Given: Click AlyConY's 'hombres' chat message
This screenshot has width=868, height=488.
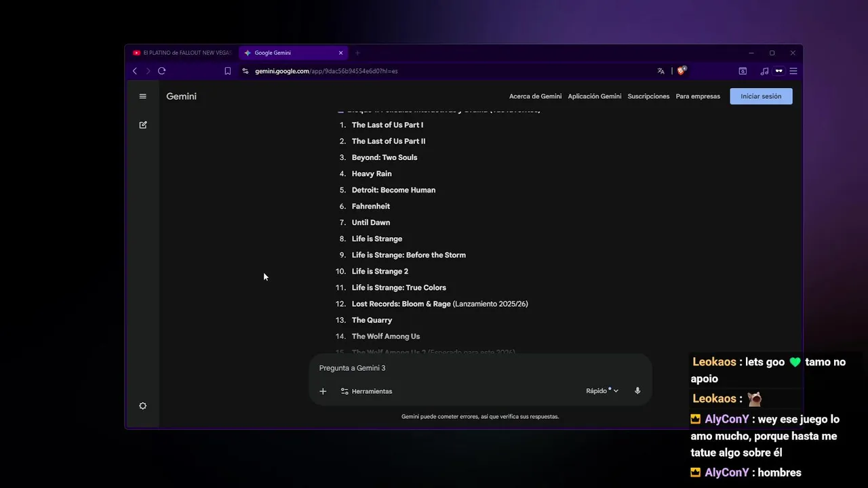Looking at the screenshot, I should 746,472.
